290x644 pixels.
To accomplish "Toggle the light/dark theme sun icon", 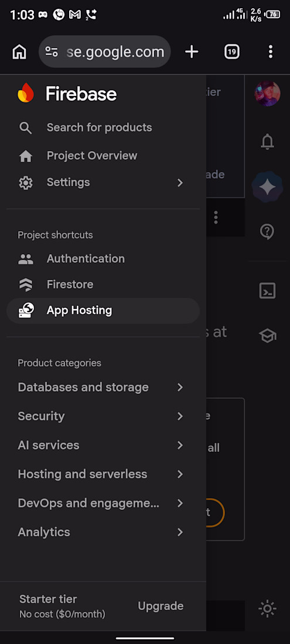I will pos(267,608).
